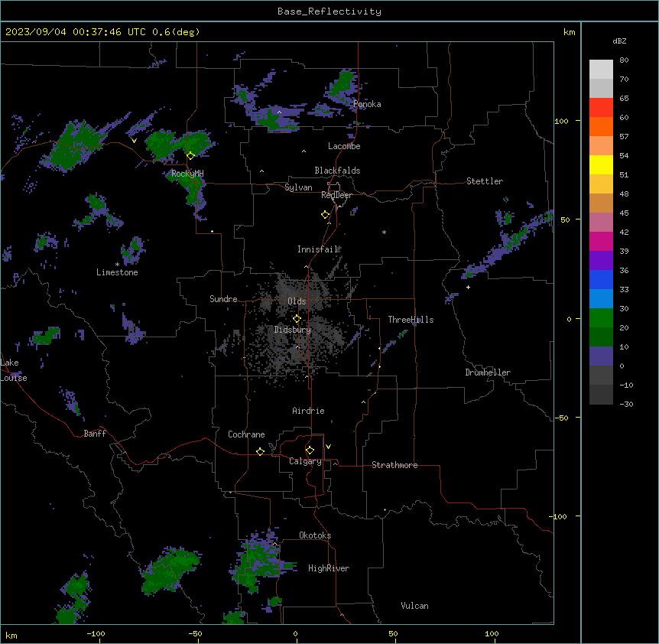Click the Drumheller label
The height and width of the screenshot is (644, 659).
[488, 372]
